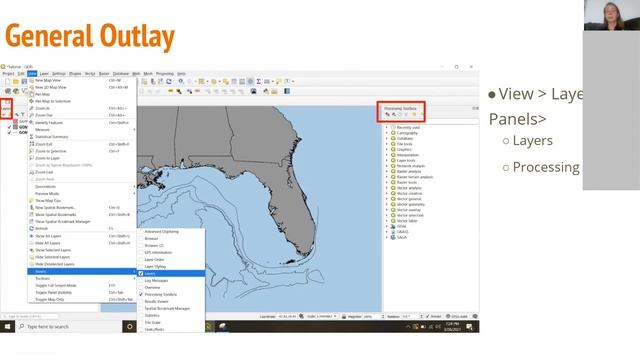Screen dimensions: 640x360
Task: Click the New Map View menu entry
Action: [82, 80]
